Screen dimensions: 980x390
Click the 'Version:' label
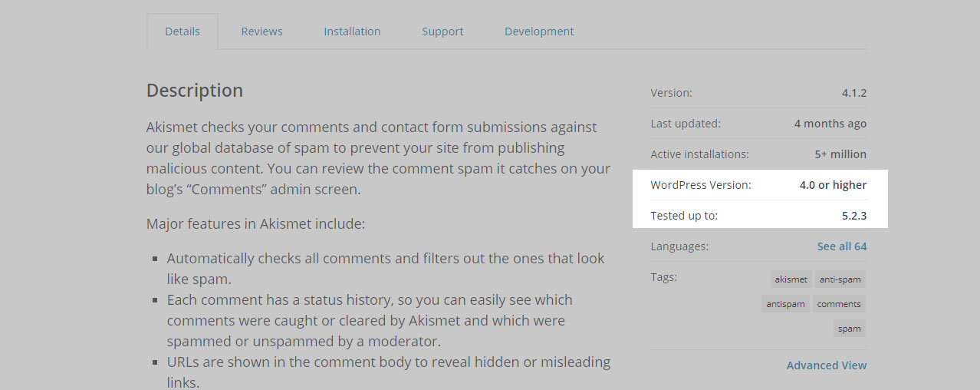pos(671,93)
